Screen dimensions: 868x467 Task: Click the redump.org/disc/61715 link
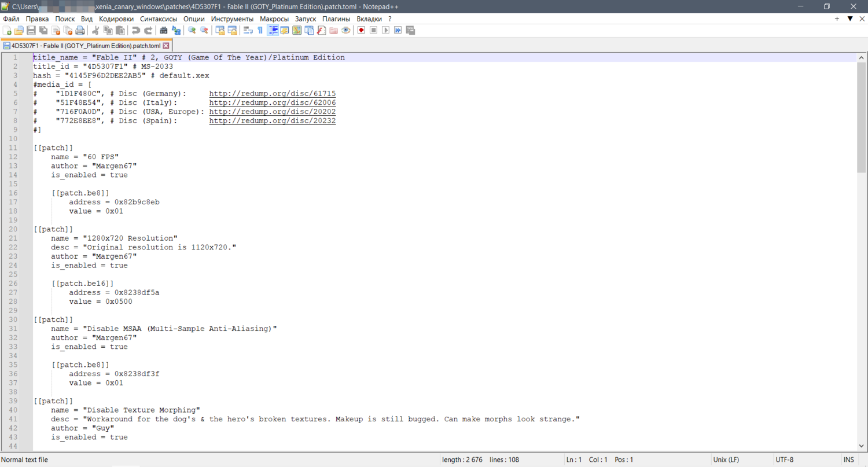click(272, 94)
